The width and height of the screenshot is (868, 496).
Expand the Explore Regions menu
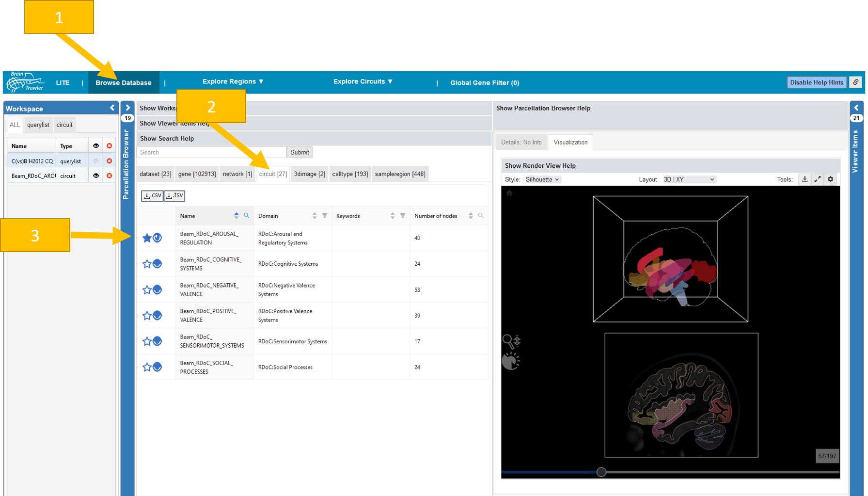233,81
